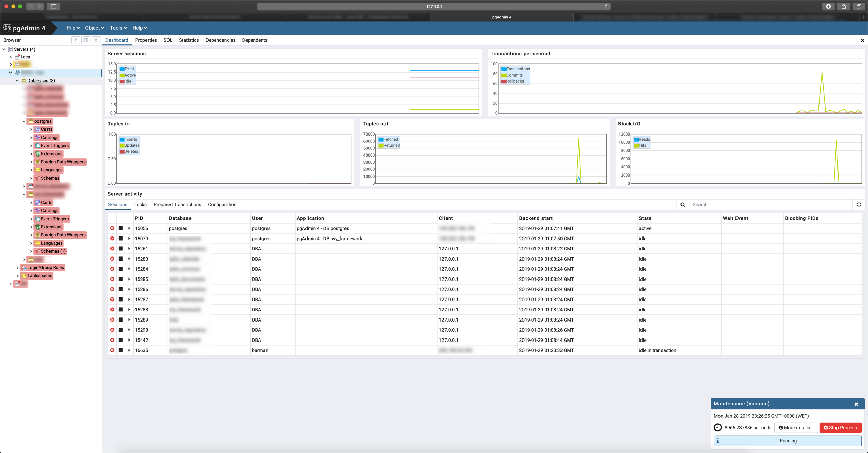Open the Tools menu
The image size is (868, 453).
coord(118,28)
